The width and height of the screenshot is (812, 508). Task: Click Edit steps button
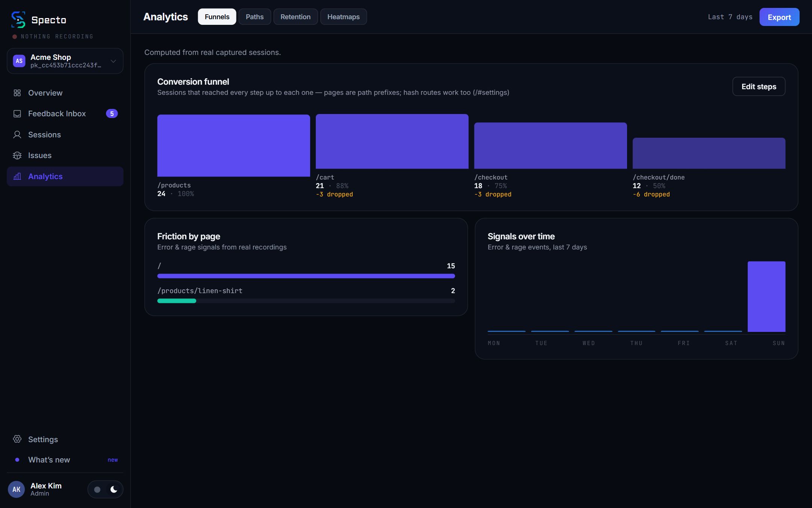(759, 87)
